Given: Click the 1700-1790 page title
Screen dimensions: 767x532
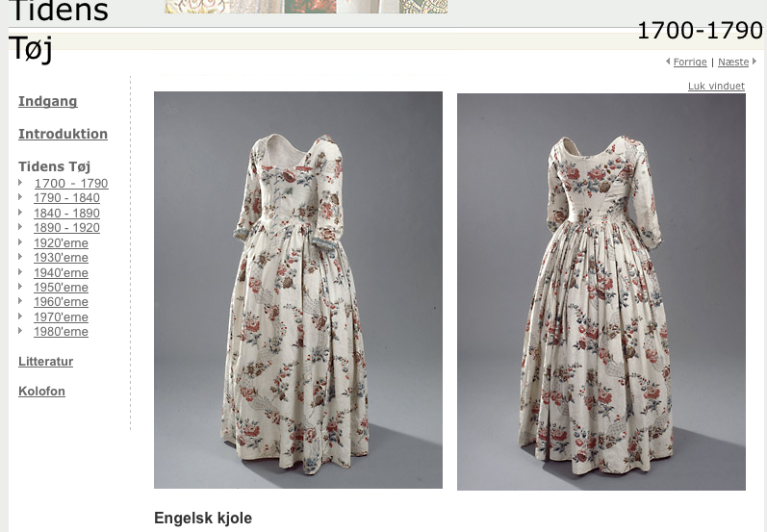Looking at the screenshot, I should tap(700, 31).
